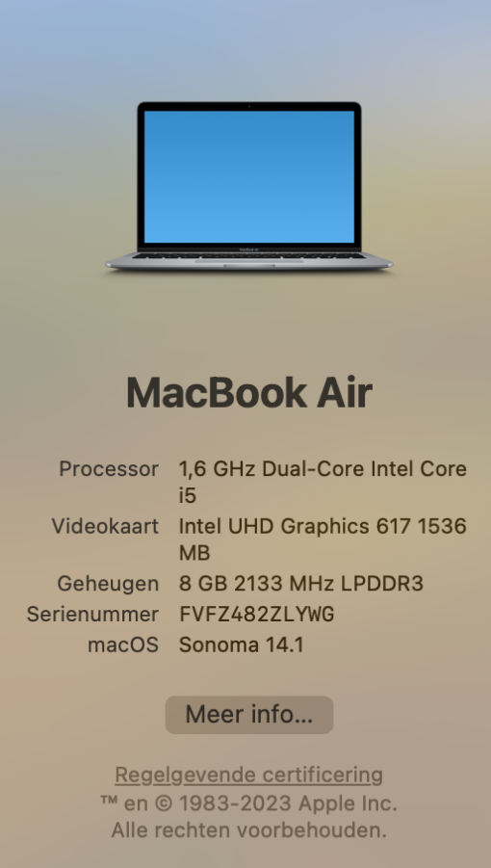Click the 8 GB 2133 MHz LPDDR3 value
This screenshot has height=868, width=491.
coord(301,584)
